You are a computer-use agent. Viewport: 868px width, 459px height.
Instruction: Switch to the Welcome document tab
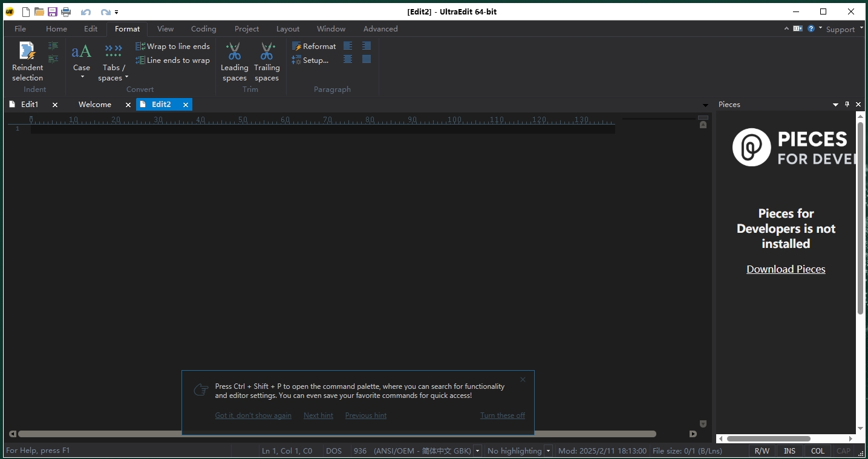pos(95,105)
